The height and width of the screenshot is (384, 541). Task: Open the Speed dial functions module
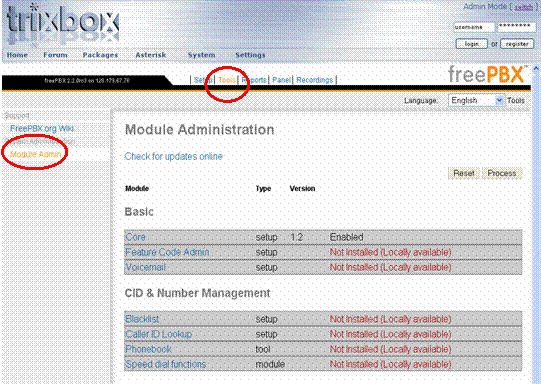tap(166, 364)
